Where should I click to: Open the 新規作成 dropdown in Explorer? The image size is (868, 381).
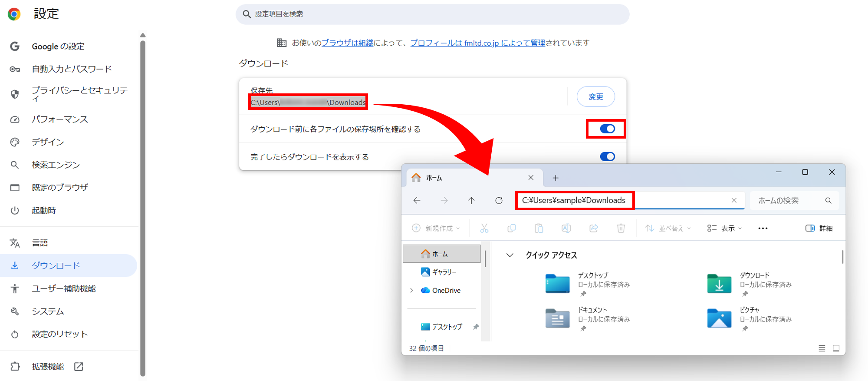[x=436, y=228]
